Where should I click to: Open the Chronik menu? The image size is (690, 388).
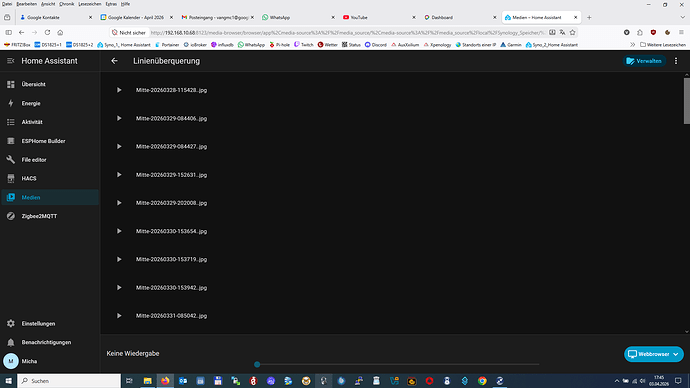(66, 4)
